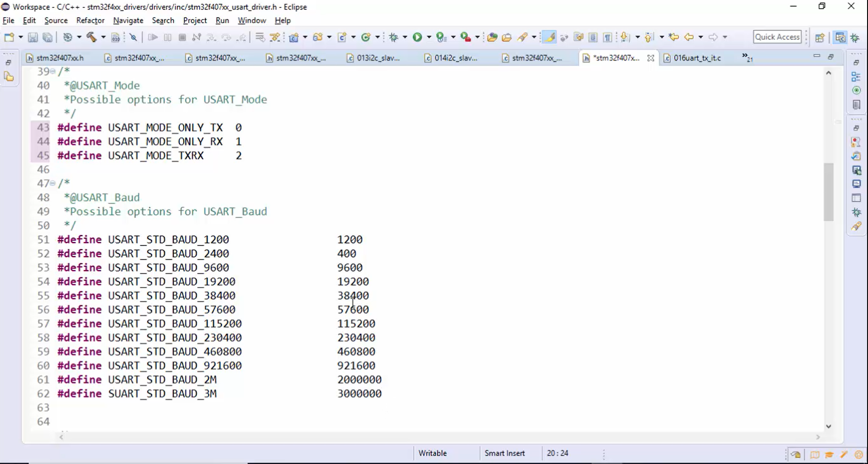Click the Suspend debug icon
Viewport: 868px width, 464px height.
[168, 37]
